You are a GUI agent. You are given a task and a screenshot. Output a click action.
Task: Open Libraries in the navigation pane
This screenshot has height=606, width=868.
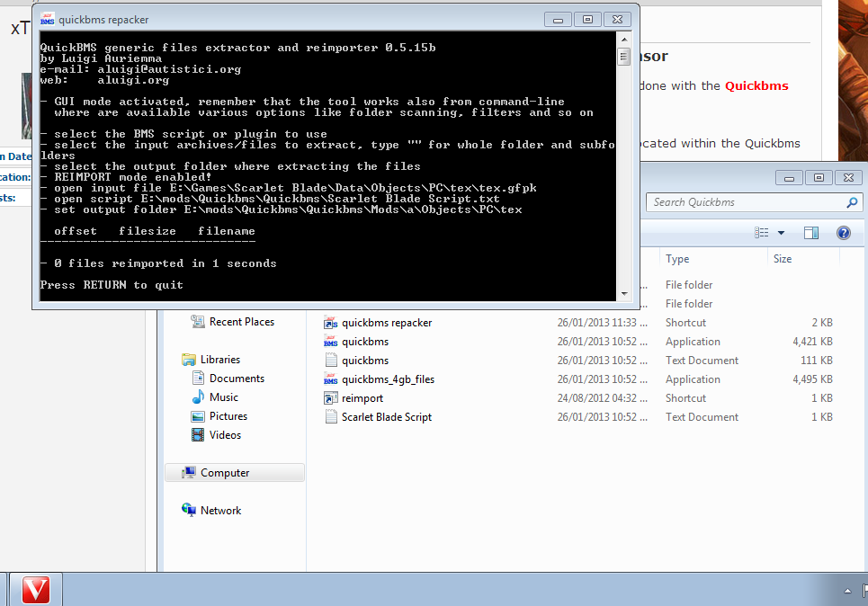click(219, 360)
